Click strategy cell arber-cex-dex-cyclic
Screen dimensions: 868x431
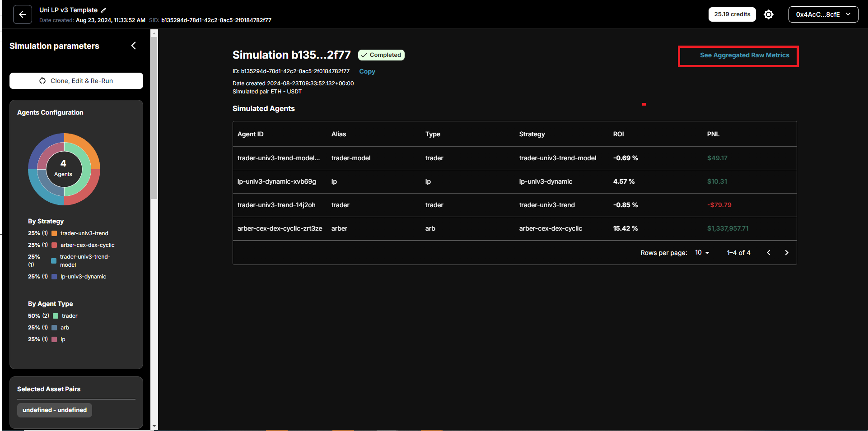tap(551, 228)
